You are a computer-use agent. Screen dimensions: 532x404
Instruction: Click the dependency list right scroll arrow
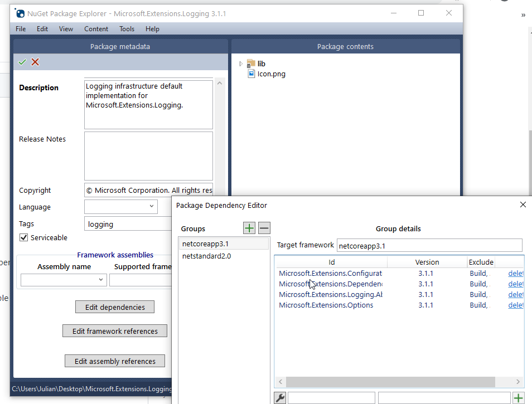[x=518, y=382]
